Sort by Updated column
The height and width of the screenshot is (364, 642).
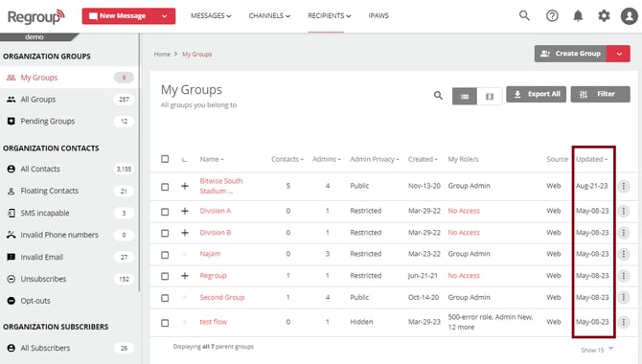(591, 159)
